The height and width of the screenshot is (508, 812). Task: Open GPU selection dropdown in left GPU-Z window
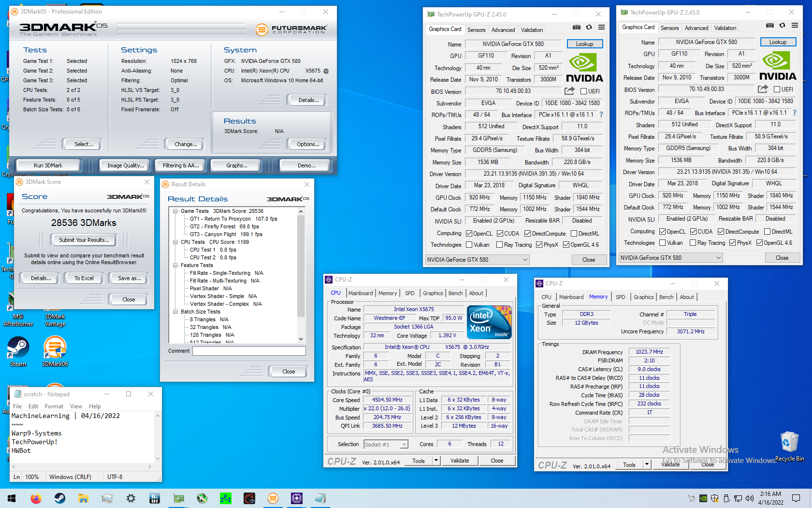(x=477, y=260)
